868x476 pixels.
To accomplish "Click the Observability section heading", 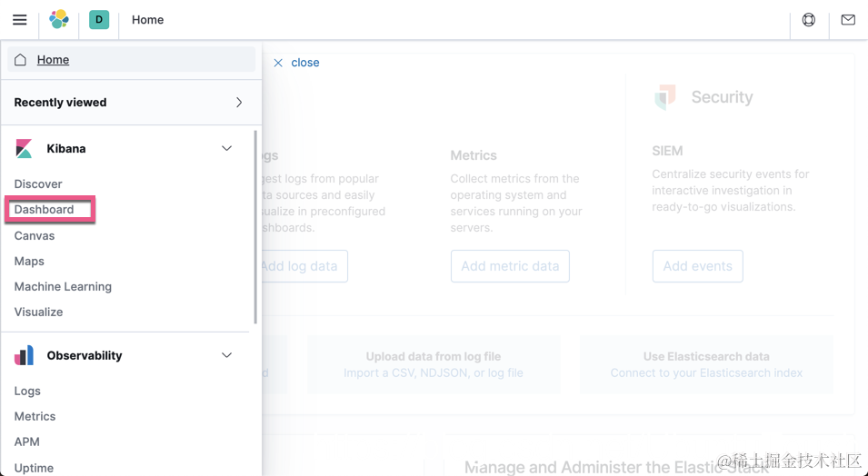I will pos(85,355).
